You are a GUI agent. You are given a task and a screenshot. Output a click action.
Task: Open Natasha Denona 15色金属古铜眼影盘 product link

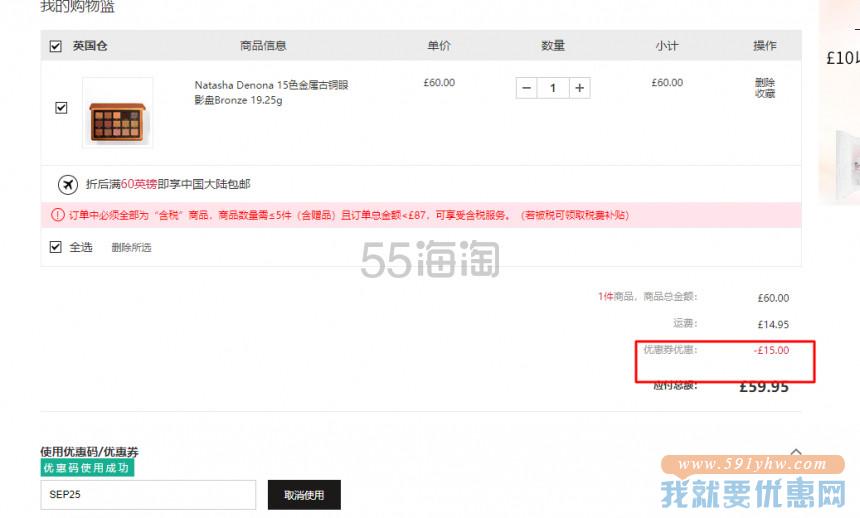(x=271, y=92)
